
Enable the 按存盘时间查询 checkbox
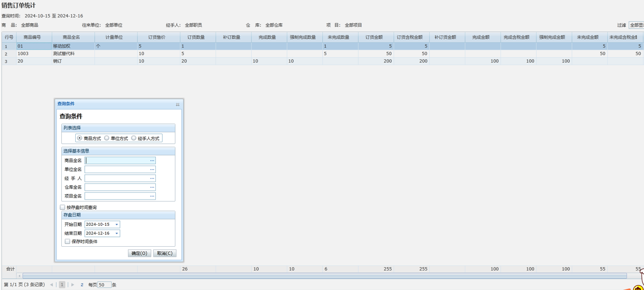[x=63, y=207]
